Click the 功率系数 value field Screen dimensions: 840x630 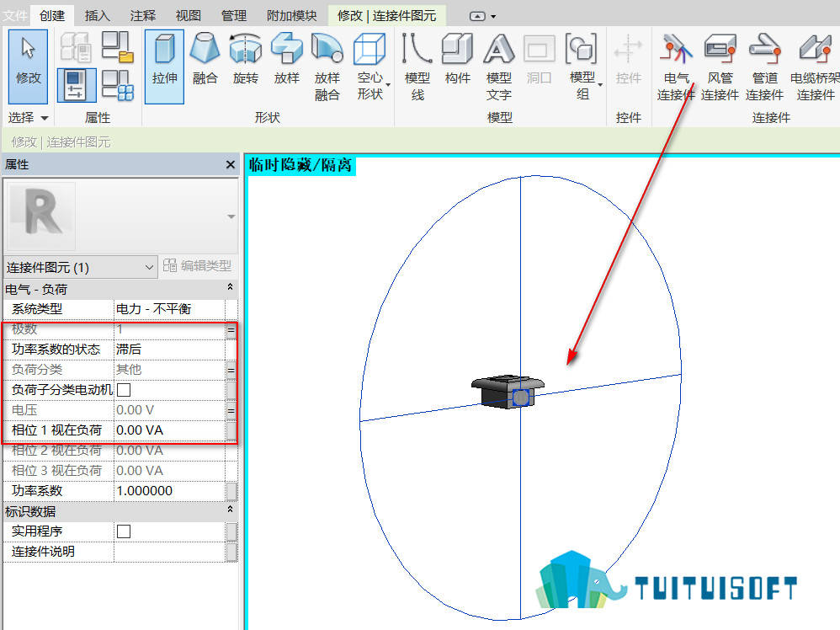point(170,490)
